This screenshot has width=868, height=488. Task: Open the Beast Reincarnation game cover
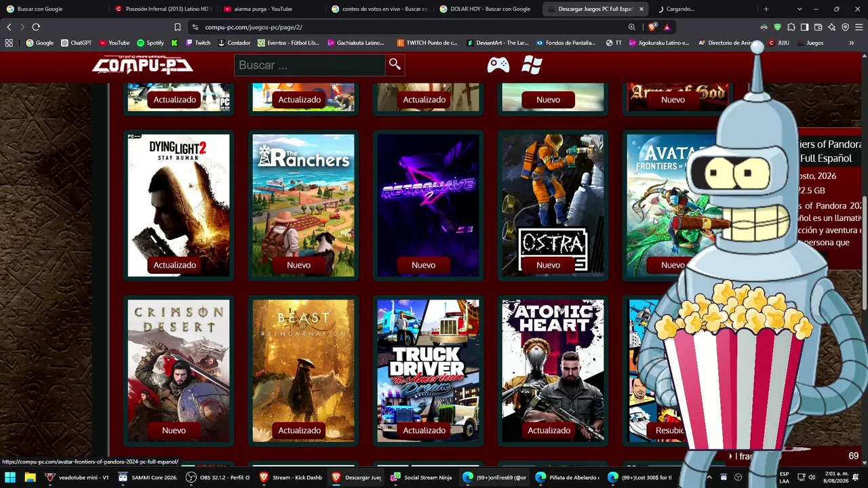tap(303, 371)
